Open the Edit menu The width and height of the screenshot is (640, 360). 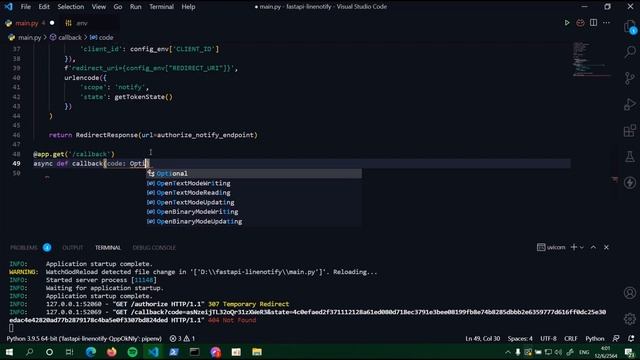pyautogui.click(x=44, y=7)
